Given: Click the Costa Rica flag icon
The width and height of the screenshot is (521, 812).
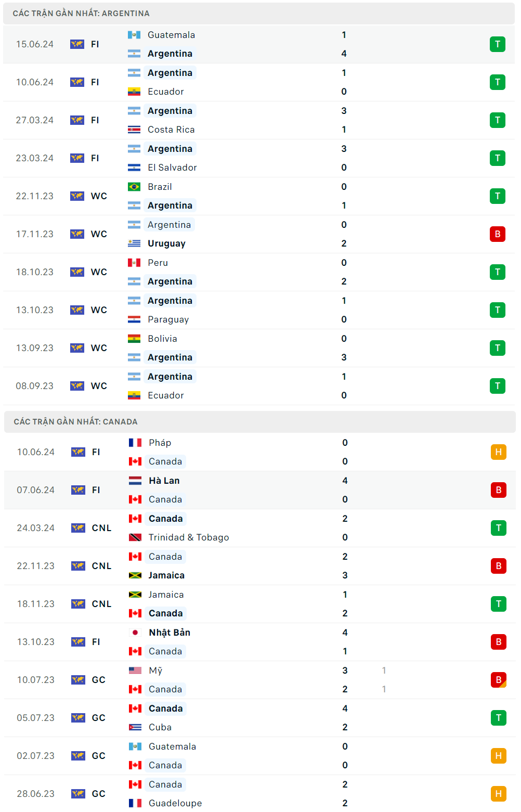Looking at the screenshot, I should click(134, 130).
